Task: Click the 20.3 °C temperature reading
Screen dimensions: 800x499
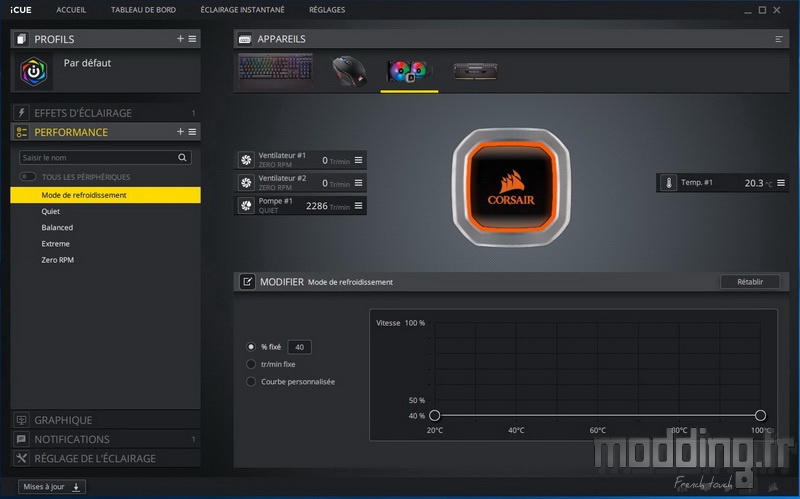Action: (758, 183)
